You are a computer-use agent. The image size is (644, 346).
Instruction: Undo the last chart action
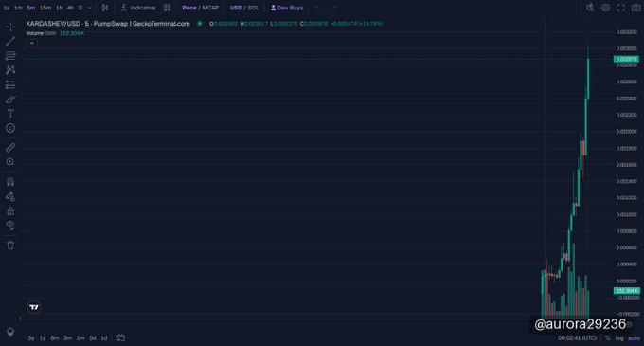318,8
